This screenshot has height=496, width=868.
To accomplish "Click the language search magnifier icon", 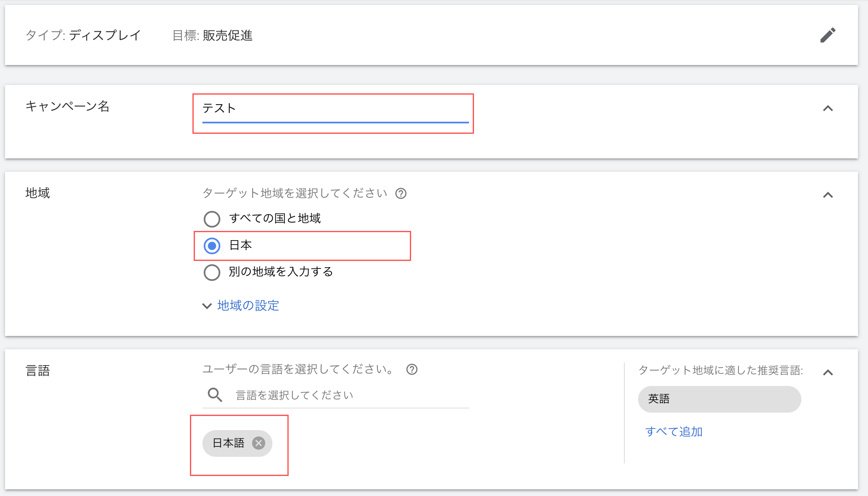I will coord(215,394).
